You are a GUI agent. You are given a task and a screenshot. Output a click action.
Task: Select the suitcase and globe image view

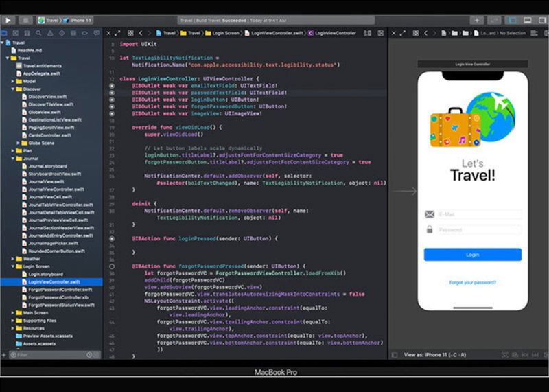[x=473, y=119]
